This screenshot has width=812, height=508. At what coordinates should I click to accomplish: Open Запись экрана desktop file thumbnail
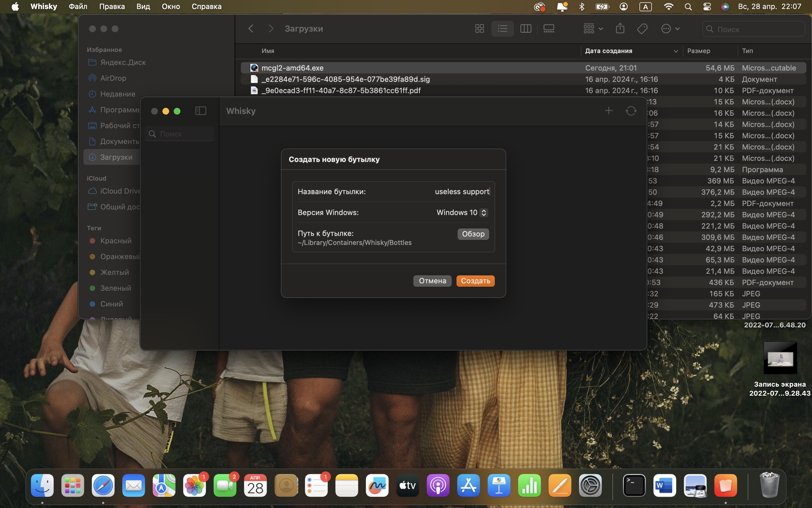pyautogui.click(x=780, y=358)
